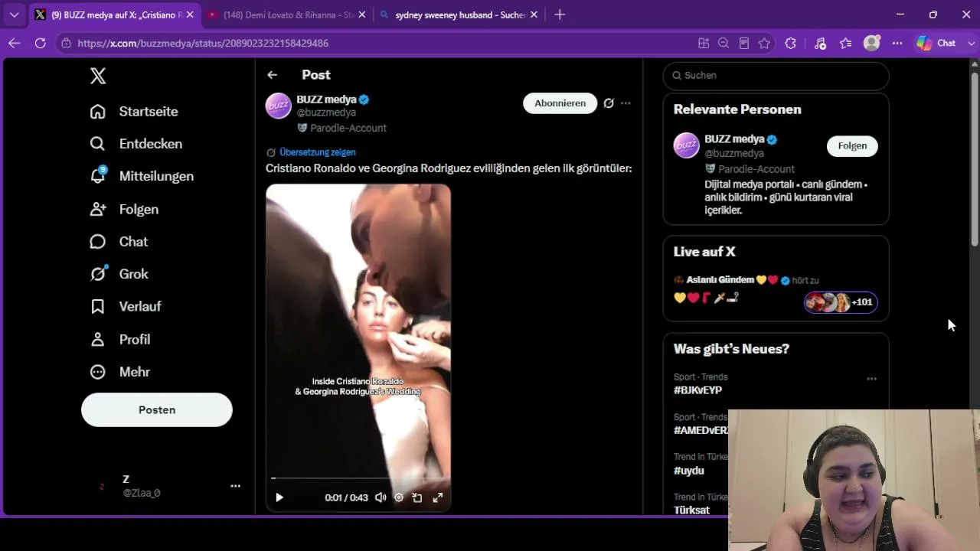
Task: Open the Mehr options icon
Action: click(x=98, y=372)
